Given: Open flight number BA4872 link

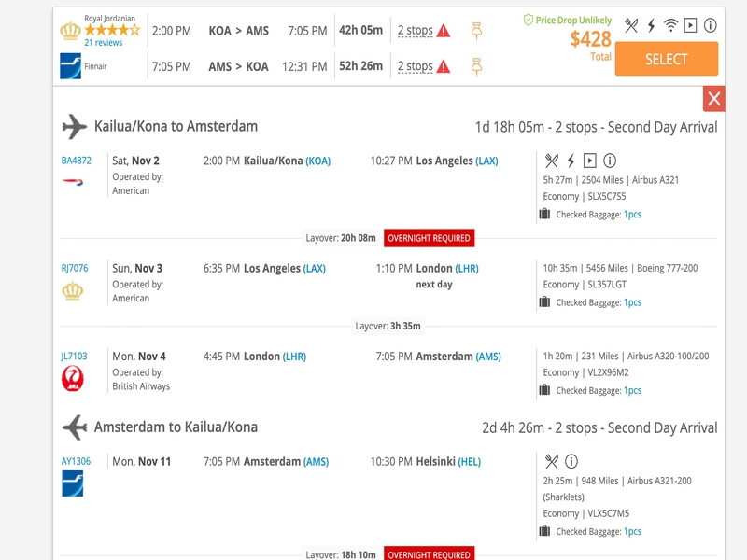Looking at the screenshot, I should tap(77, 161).
